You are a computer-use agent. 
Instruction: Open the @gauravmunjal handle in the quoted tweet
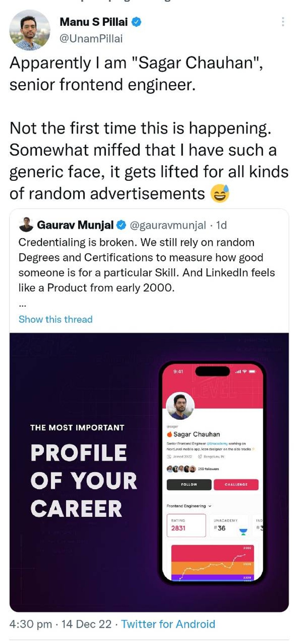coord(168,225)
